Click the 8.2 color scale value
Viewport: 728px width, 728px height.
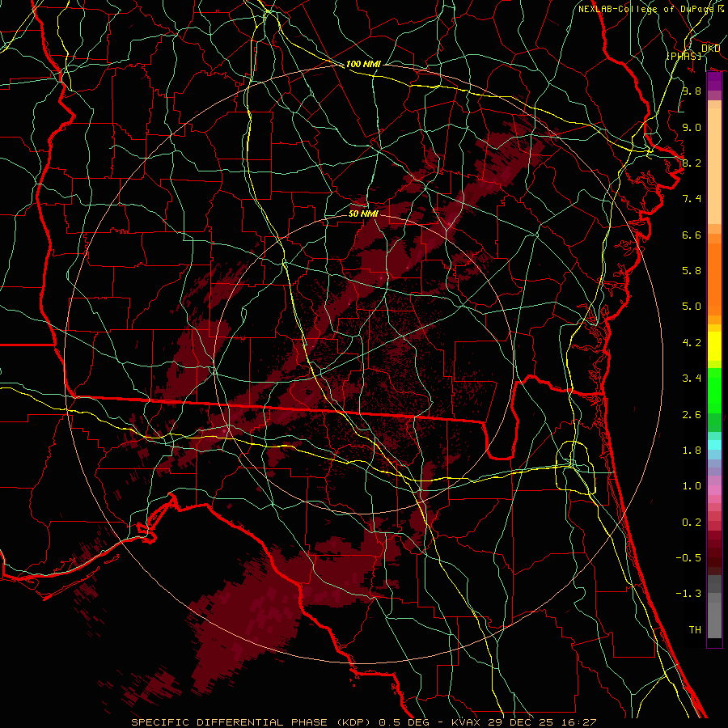(692, 163)
